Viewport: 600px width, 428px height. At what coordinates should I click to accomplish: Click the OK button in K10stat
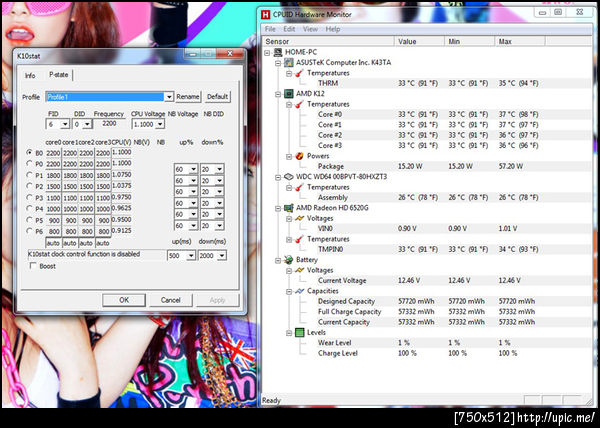point(124,300)
